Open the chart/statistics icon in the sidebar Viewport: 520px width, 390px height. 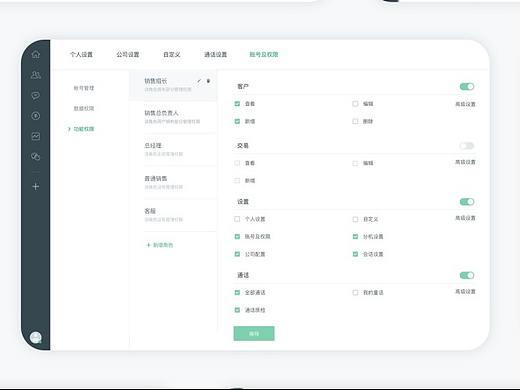point(36,136)
